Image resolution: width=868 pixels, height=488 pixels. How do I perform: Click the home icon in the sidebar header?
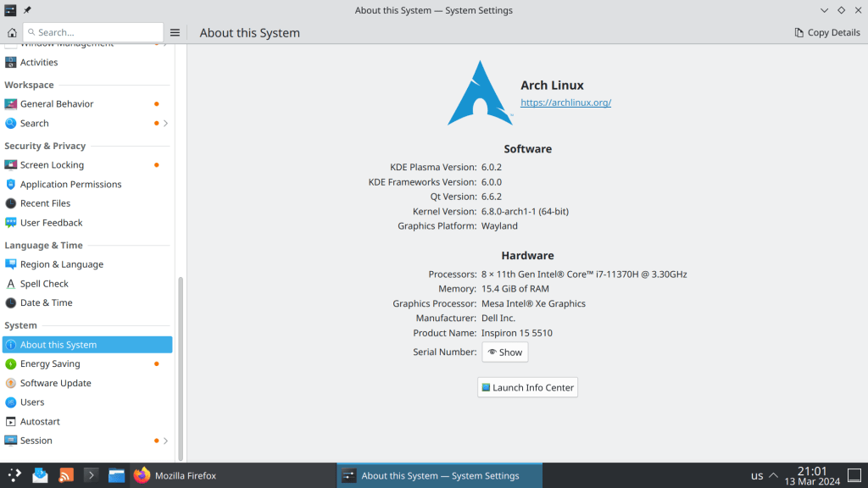pos(12,32)
